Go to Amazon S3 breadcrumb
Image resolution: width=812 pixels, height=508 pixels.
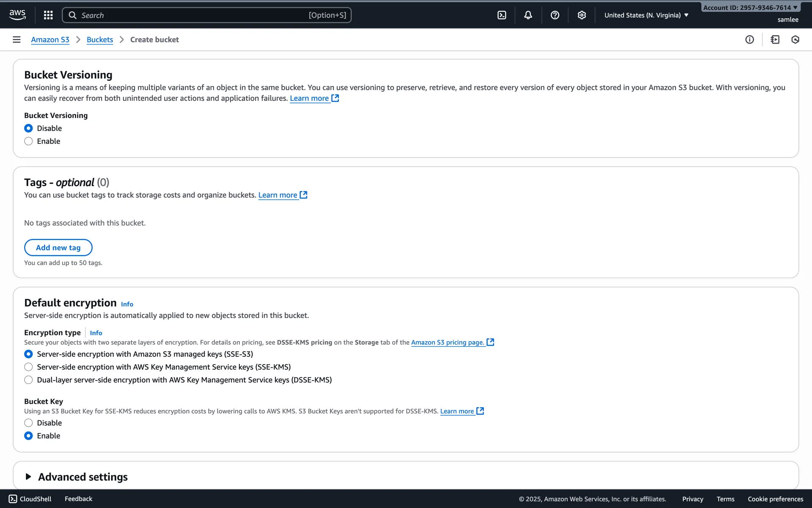click(x=50, y=39)
